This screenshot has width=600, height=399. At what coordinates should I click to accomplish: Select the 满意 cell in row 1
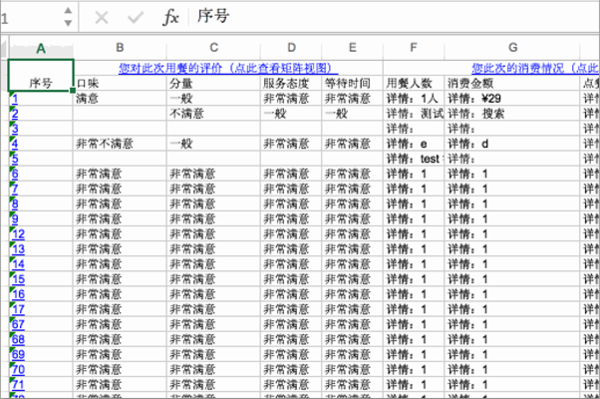[120, 99]
